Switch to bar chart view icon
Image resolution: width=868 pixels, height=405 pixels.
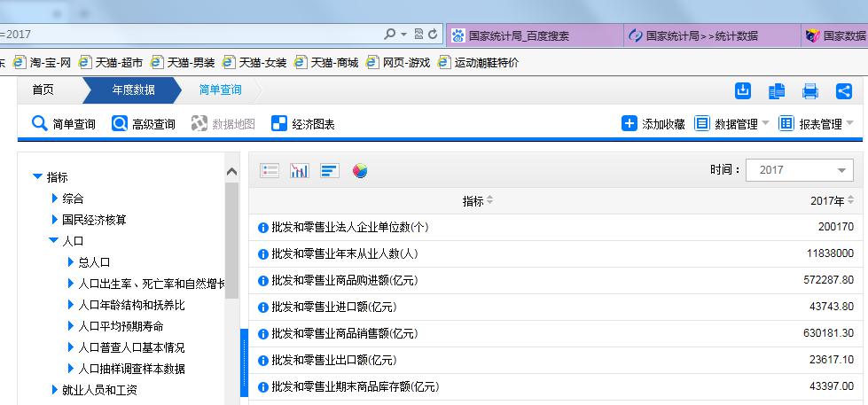tap(330, 171)
